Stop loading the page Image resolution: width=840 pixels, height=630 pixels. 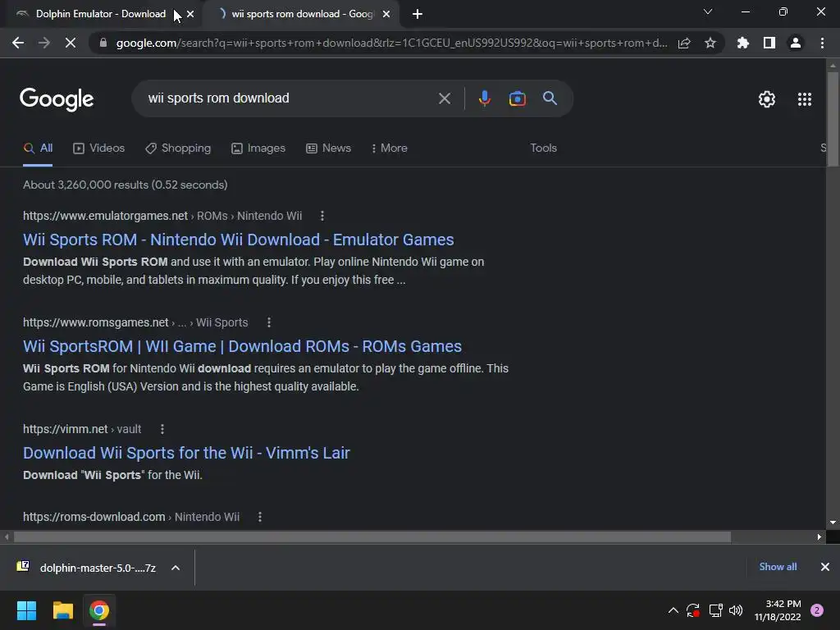pyautogui.click(x=71, y=43)
